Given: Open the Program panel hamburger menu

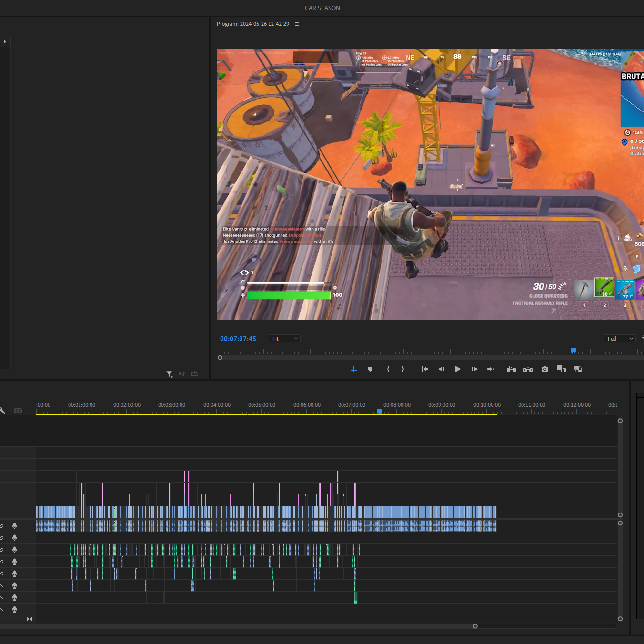Looking at the screenshot, I should (x=297, y=24).
